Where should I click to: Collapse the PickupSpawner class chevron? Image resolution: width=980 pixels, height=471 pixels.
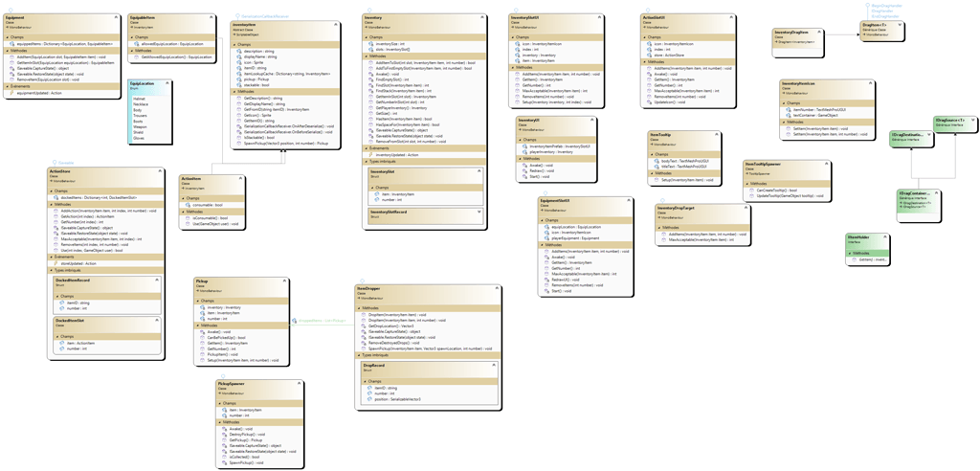(x=300, y=383)
